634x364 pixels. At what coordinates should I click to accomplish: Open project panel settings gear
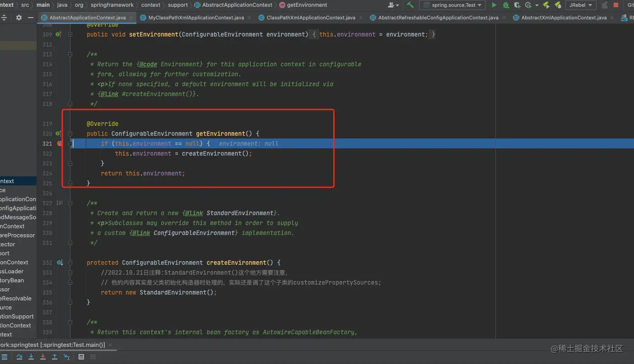[19, 18]
